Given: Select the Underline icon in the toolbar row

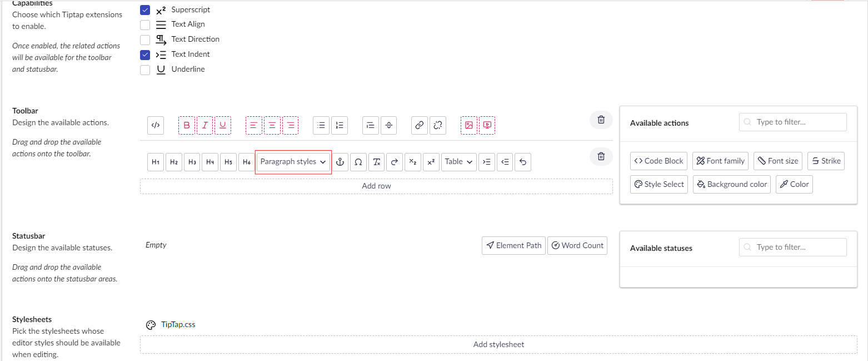Looking at the screenshot, I should [223, 125].
